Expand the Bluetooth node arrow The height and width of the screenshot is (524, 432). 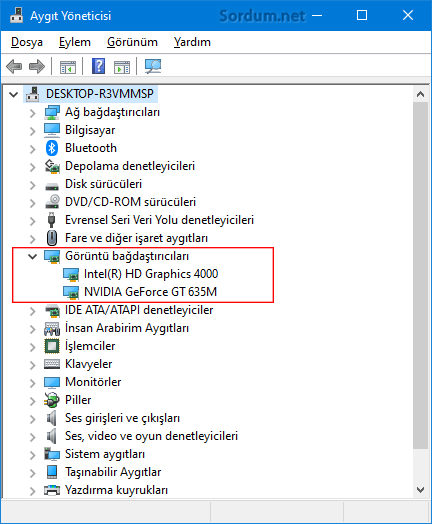[32, 149]
